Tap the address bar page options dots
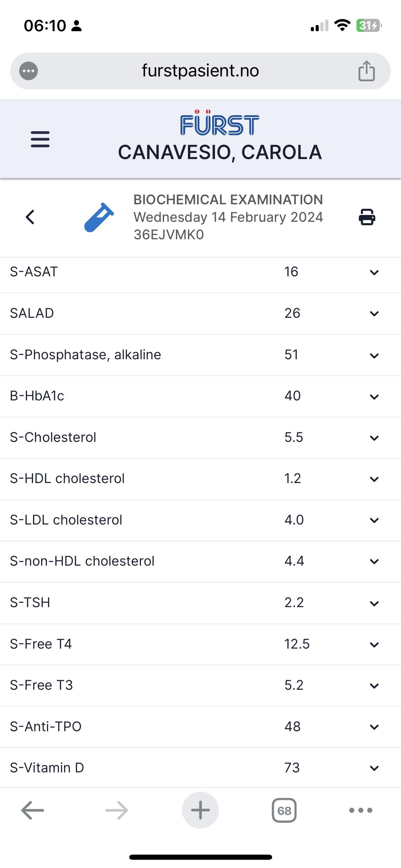401x868 pixels. coord(28,71)
